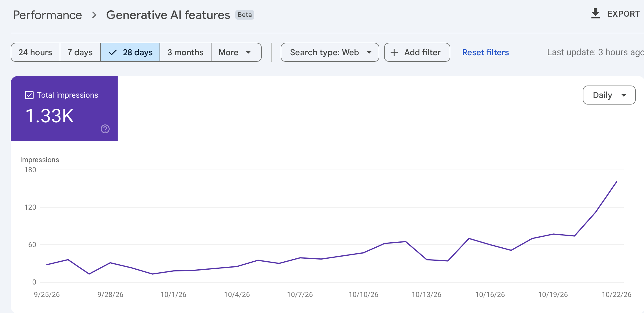The height and width of the screenshot is (313, 644).
Task: Click the 60 y-axis label
Action: 32,245
